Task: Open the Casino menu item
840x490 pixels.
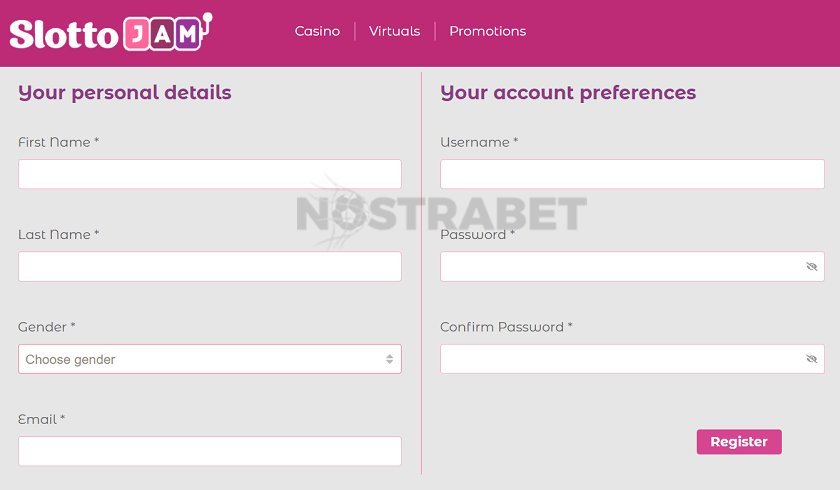Action: click(317, 31)
